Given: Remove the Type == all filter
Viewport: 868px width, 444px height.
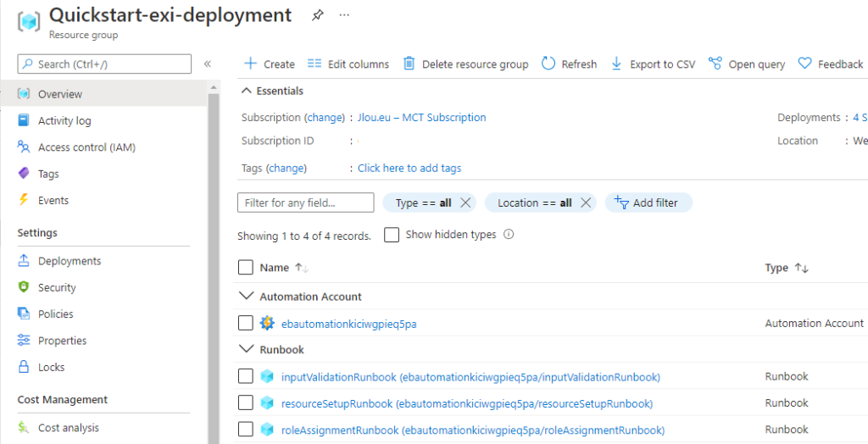Looking at the screenshot, I should (x=465, y=203).
